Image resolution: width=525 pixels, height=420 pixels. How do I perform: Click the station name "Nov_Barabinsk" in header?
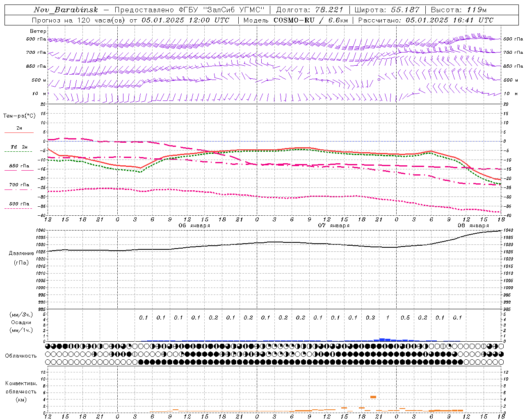coord(66,10)
